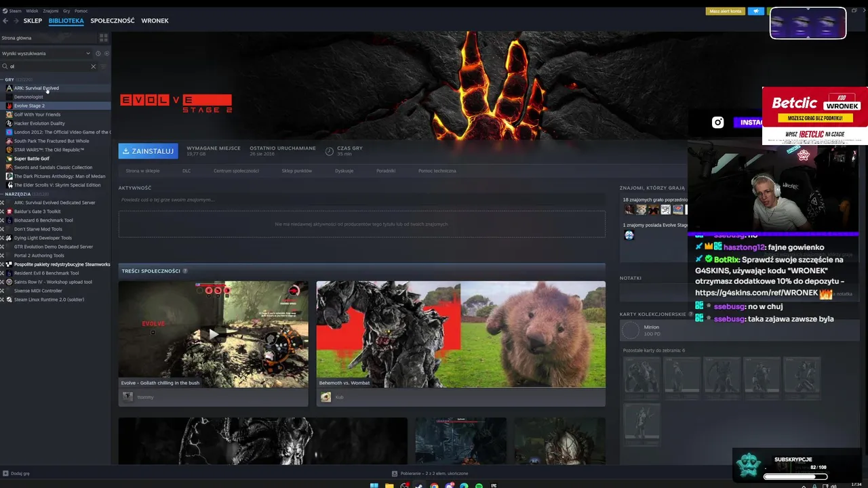The width and height of the screenshot is (868, 488).
Task: Click the ready-to-play filter icon
Action: click(x=106, y=54)
